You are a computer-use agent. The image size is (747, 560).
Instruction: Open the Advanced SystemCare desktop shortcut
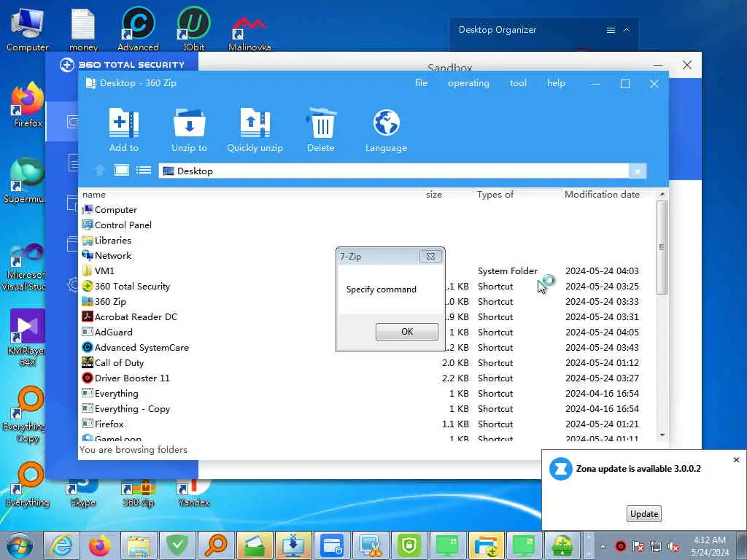coord(138,28)
